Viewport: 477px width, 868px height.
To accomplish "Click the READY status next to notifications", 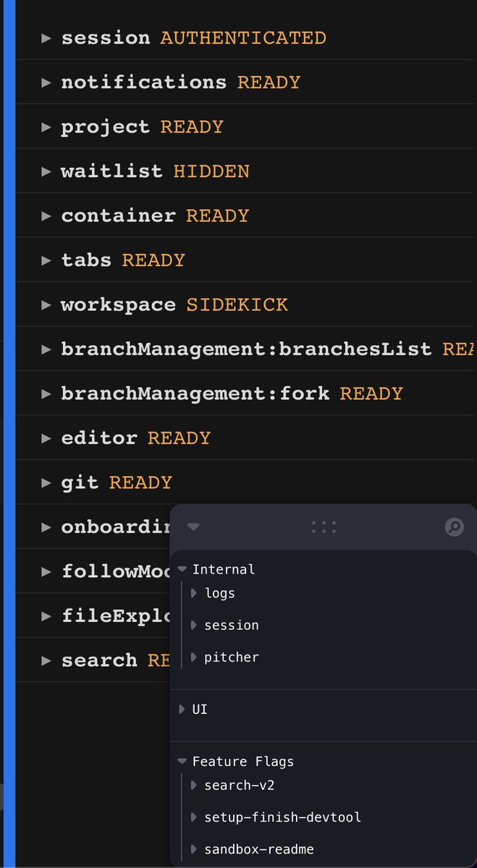I will click(269, 82).
